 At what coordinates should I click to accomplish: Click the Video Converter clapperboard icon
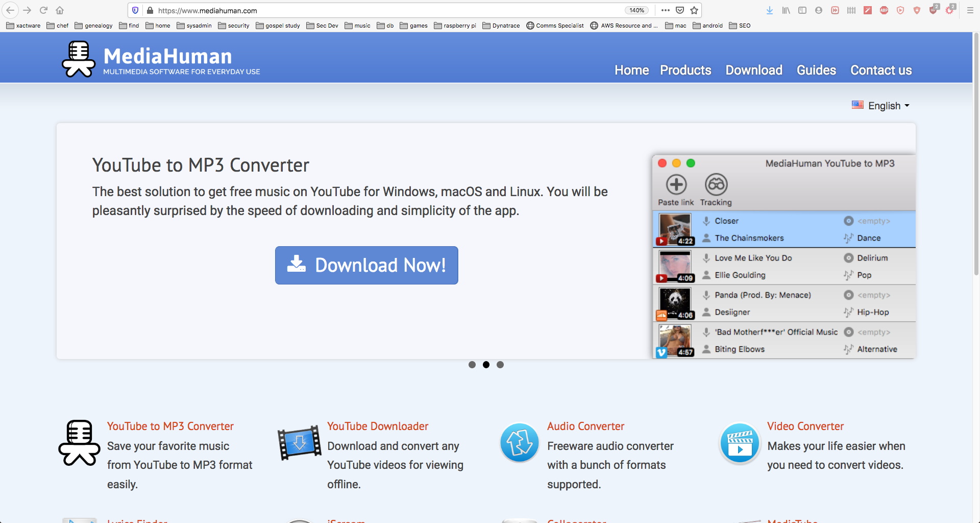(740, 442)
